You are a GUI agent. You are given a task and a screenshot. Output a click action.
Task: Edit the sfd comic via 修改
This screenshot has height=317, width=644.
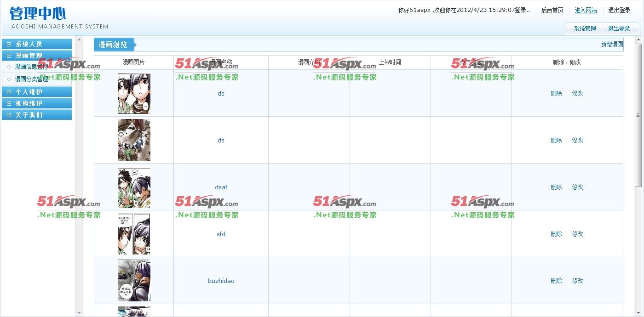pyautogui.click(x=577, y=234)
